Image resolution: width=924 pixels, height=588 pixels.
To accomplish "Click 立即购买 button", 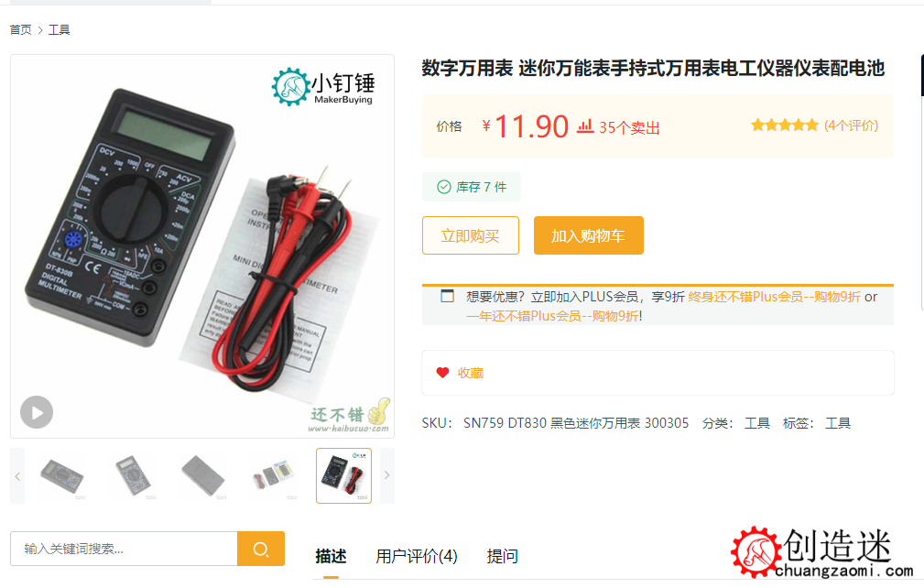I will (x=471, y=235).
